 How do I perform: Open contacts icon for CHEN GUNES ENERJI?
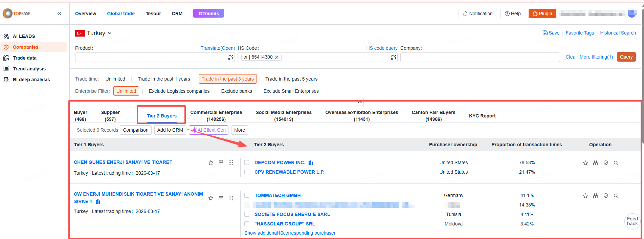pyautogui.click(x=221, y=162)
